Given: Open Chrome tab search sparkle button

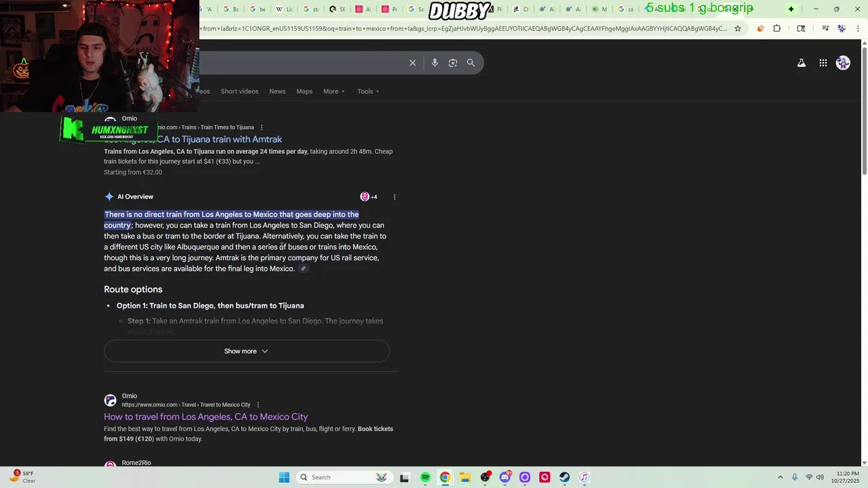Looking at the screenshot, I should click(791, 9).
